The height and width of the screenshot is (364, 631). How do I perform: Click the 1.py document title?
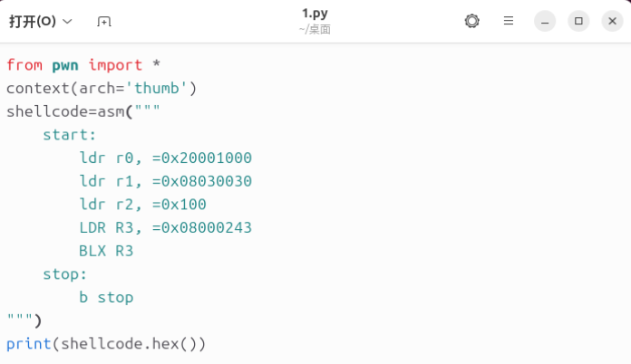[x=315, y=14]
